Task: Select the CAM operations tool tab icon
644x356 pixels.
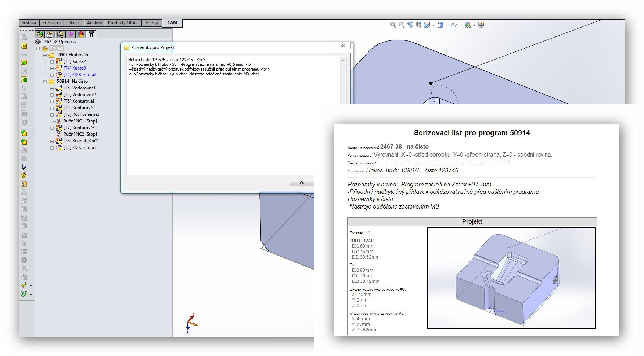Action: pyautogui.click(x=91, y=34)
